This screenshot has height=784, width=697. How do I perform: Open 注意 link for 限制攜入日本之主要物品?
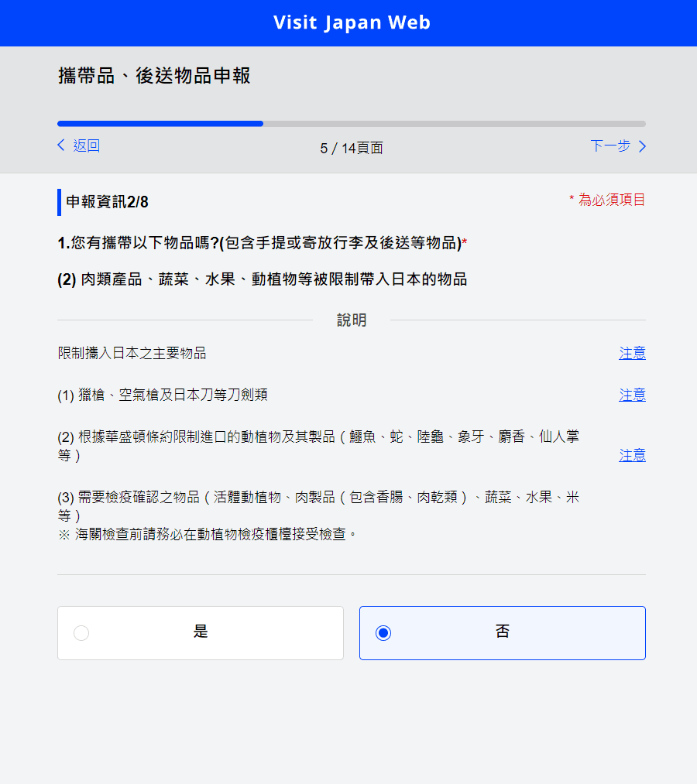(x=632, y=353)
